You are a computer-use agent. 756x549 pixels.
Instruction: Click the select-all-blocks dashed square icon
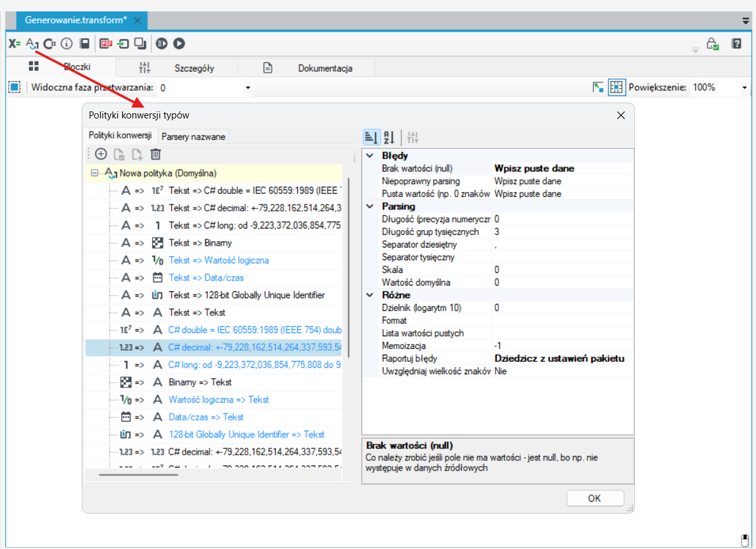point(15,87)
